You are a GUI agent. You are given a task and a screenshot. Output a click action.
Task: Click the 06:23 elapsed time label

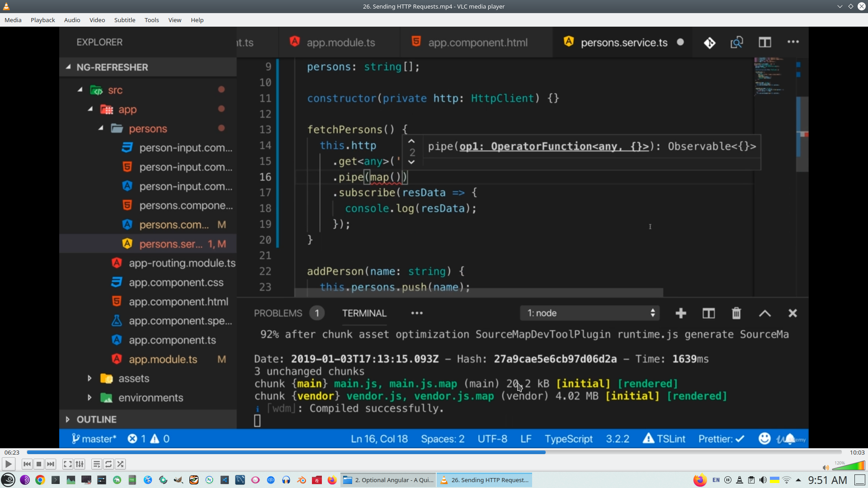tap(12, 452)
